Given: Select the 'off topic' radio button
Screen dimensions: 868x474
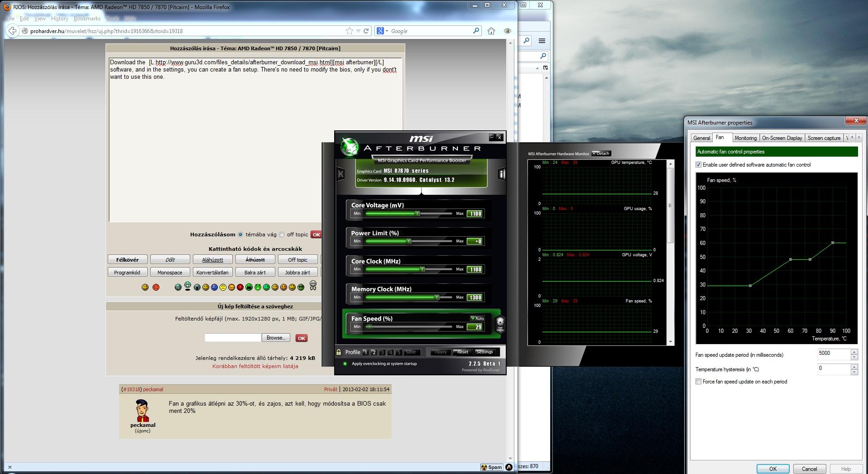Looking at the screenshot, I should point(282,235).
